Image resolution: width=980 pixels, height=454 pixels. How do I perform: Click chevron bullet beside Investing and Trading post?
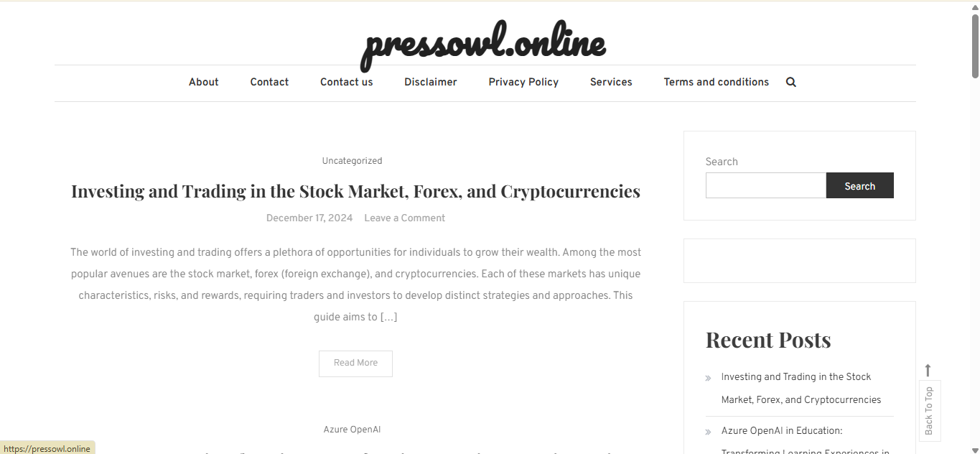709,378
